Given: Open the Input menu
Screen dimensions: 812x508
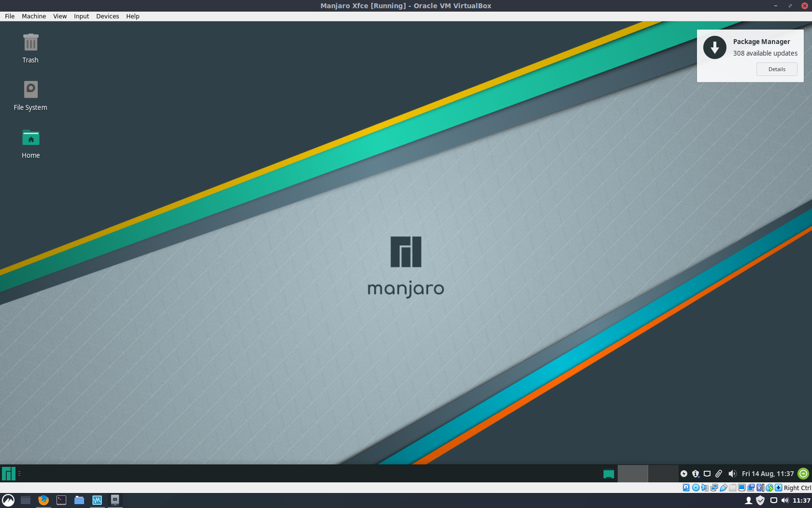Looking at the screenshot, I should [x=82, y=16].
